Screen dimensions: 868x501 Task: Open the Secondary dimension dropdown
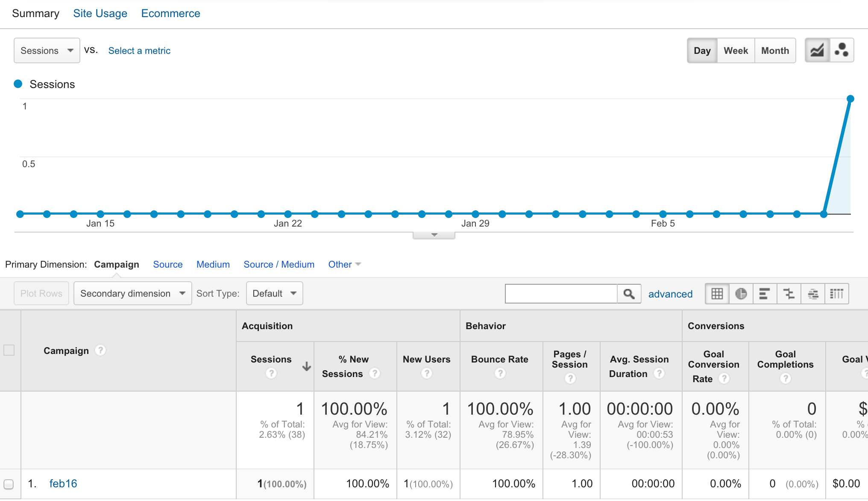(x=132, y=293)
